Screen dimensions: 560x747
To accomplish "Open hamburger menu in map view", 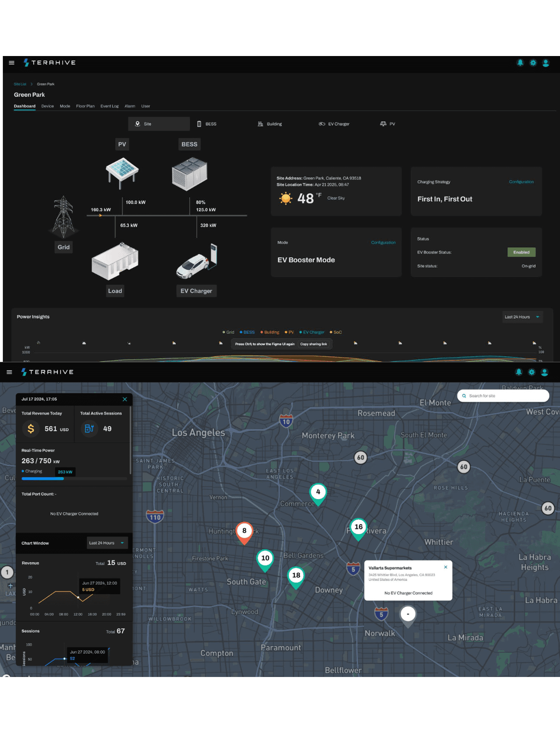I will tap(9, 372).
